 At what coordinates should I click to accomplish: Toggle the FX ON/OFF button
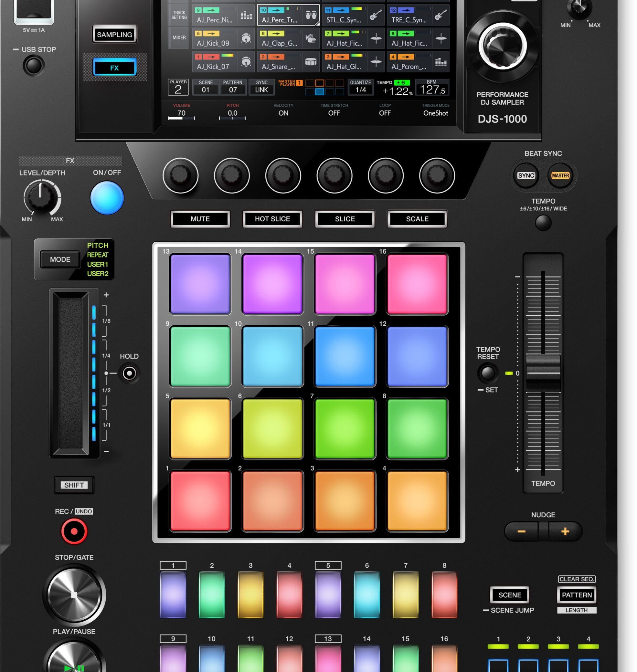(x=107, y=197)
